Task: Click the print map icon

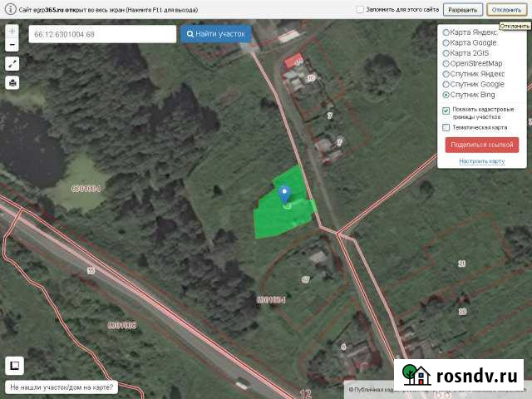Action: 12,82
